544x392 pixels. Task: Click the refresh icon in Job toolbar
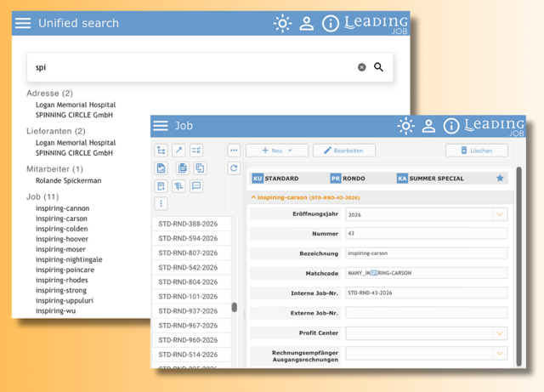[234, 168]
